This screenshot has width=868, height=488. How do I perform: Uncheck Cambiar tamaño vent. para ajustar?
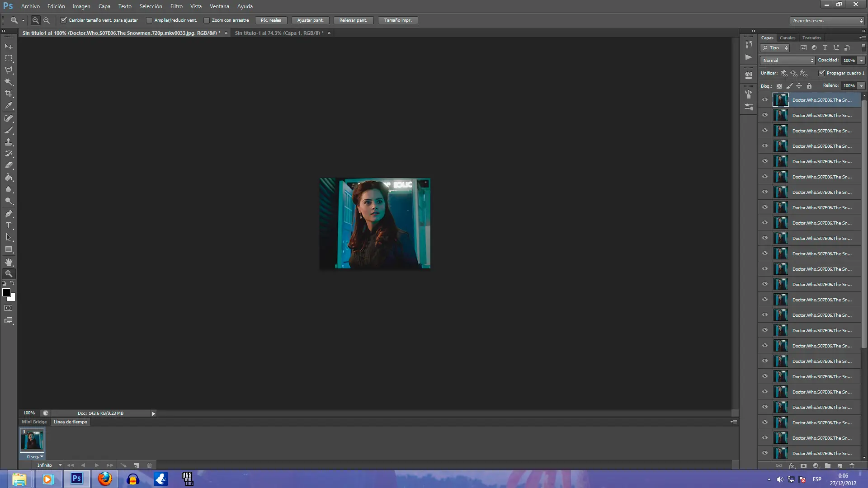64,20
